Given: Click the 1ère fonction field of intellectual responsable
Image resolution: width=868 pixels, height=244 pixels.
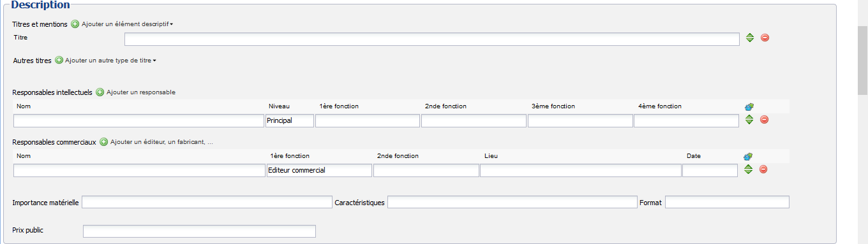Looking at the screenshot, I should tap(368, 120).
